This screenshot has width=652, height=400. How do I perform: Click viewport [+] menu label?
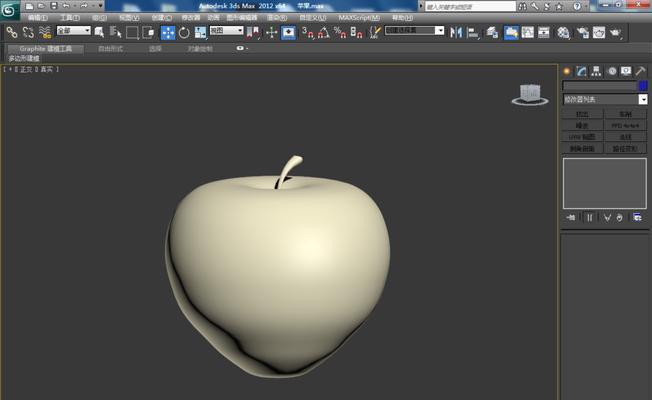pyautogui.click(x=10, y=69)
